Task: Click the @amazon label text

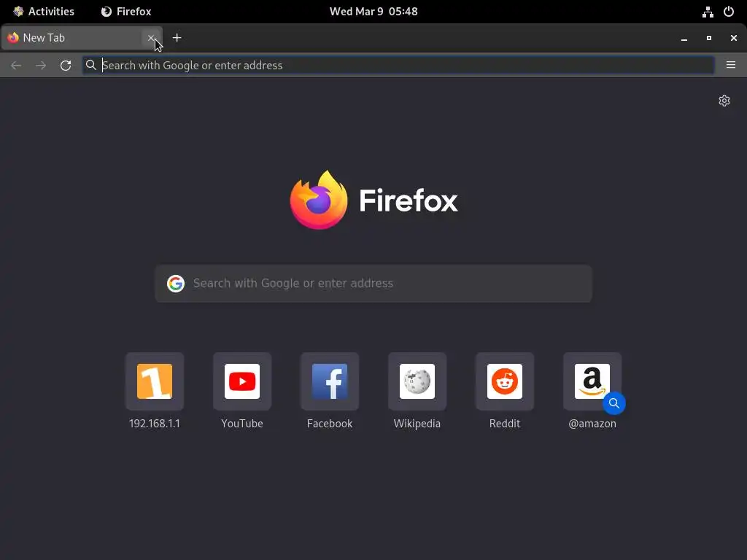Action: pyautogui.click(x=592, y=424)
